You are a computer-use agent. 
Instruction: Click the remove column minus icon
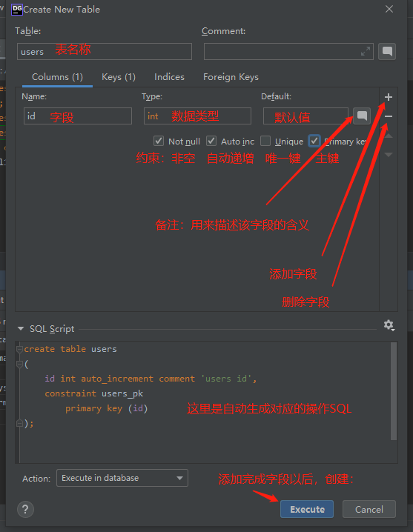click(389, 116)
